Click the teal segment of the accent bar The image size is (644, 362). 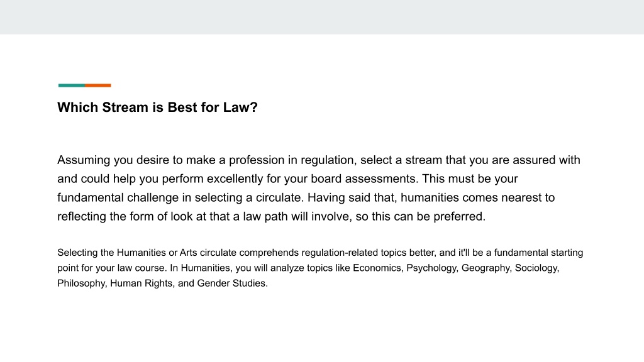72,85
